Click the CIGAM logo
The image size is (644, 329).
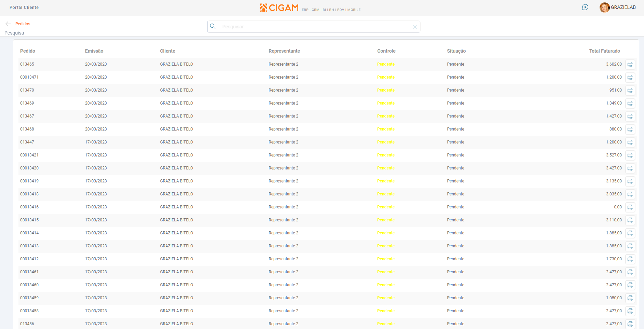coord(279,8)
